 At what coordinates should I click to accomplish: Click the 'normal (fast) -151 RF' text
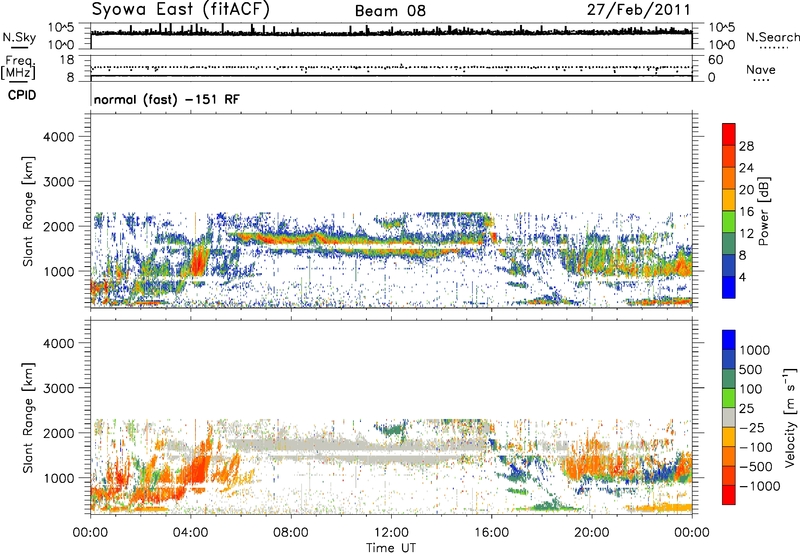coord(166,99)
